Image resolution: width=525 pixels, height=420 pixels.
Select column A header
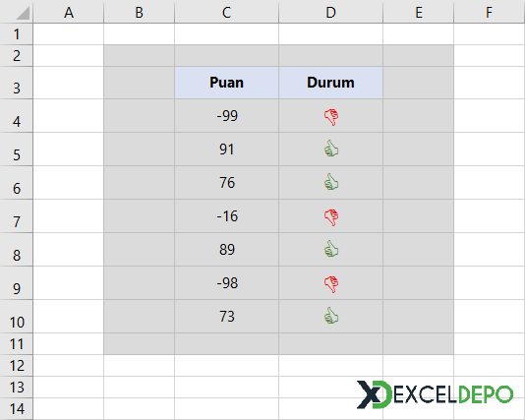coord(69,12)
